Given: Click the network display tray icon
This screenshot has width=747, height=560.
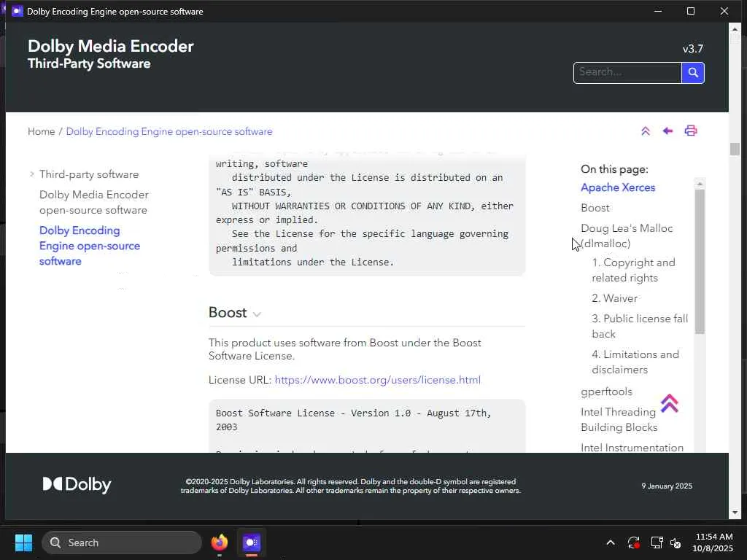Looking at the screenshot, I should pos(657,542).
